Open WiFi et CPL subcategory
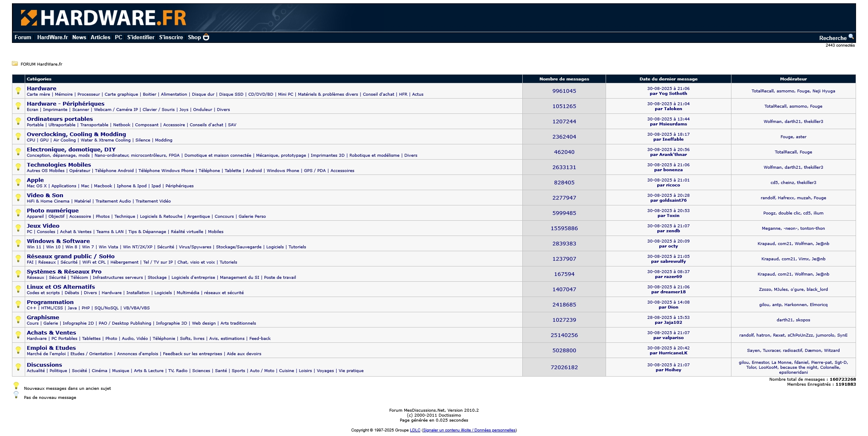Viewport: 868px width, 436px height. click(x=94, y=262)
